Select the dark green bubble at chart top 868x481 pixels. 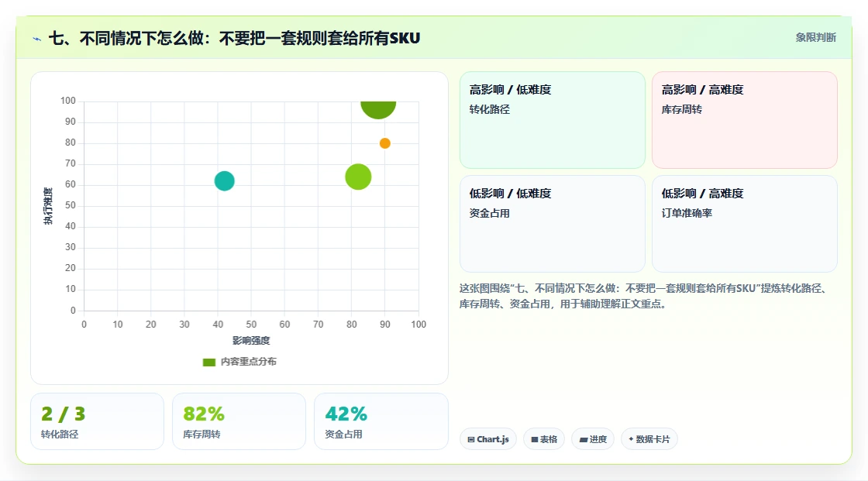[378, 109]
